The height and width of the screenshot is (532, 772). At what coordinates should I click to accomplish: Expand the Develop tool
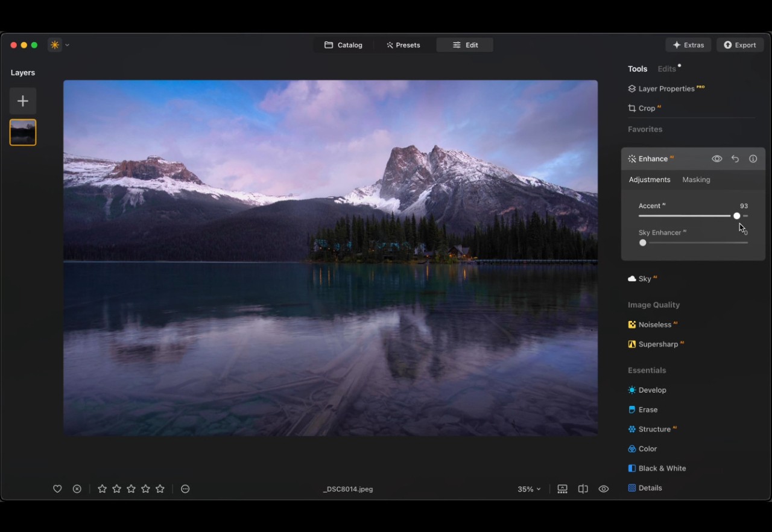point(652,390)
